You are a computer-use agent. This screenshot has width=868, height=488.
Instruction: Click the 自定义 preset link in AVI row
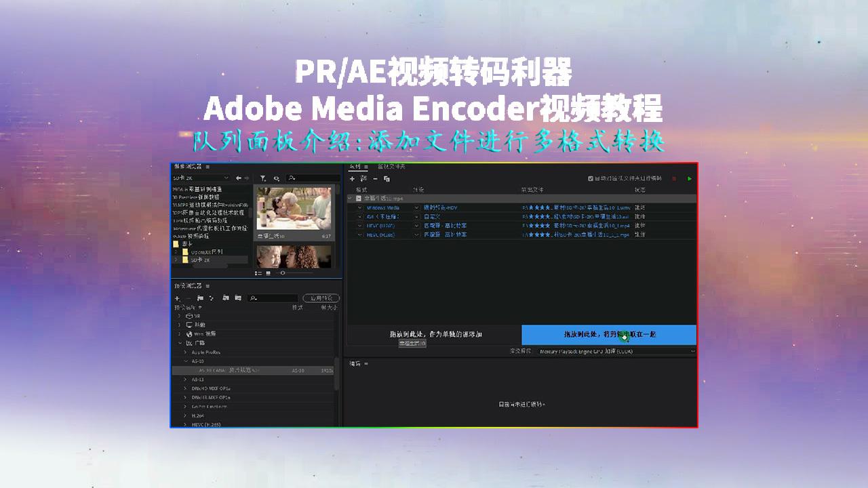coord(432,216)
